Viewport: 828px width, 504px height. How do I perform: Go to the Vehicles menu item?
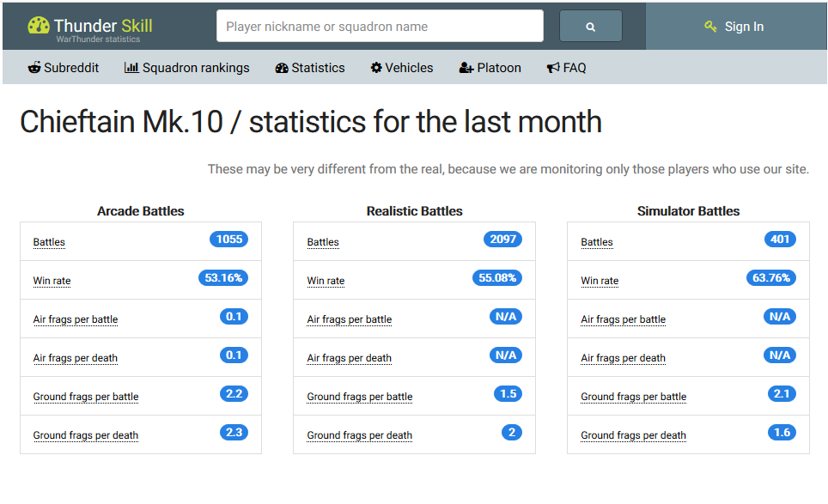(x=409, y=68)
